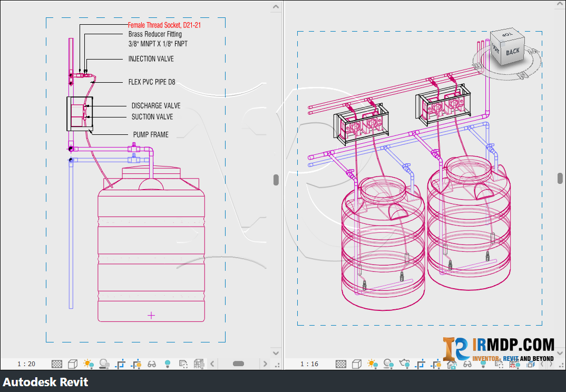The width and height of the screenshot is (566, 392).
Task: Open Visual Style cube in 3D view
Action: point(357,364)
